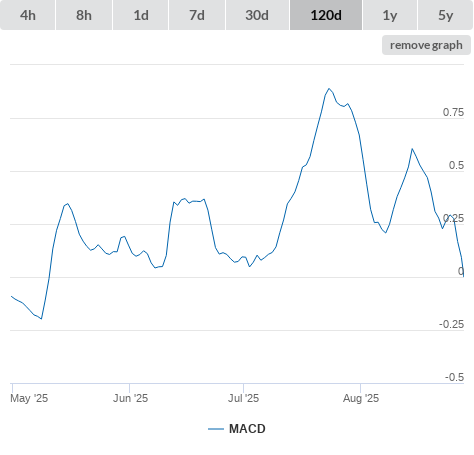Click the 0.5 y-axis value label
This screenshot has width=474, height=455.
click(x=456, y=165)
